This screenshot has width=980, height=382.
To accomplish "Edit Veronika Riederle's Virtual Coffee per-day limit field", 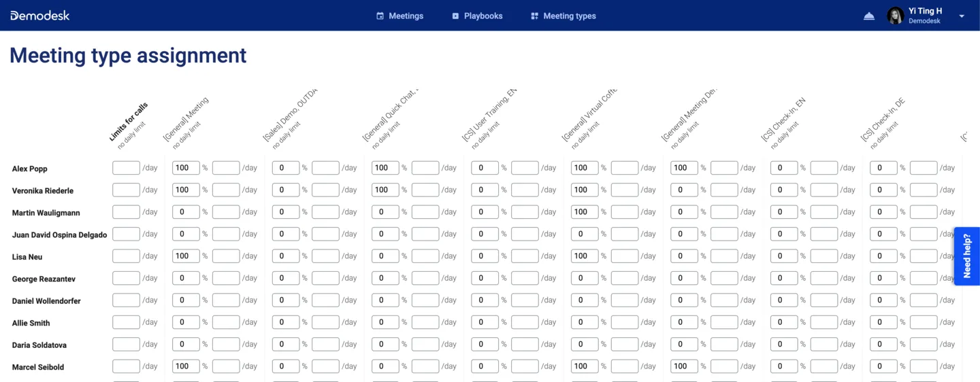I will tap(625, 190).
